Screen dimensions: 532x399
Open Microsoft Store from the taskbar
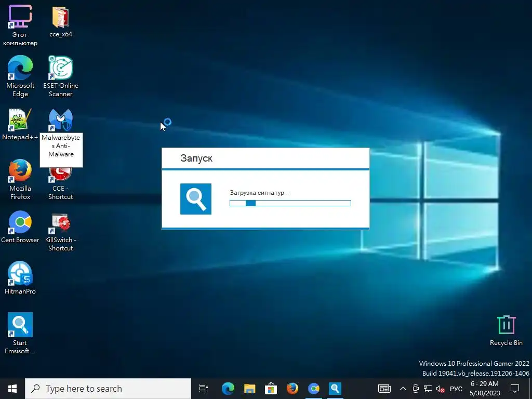[x=271, y=389]
